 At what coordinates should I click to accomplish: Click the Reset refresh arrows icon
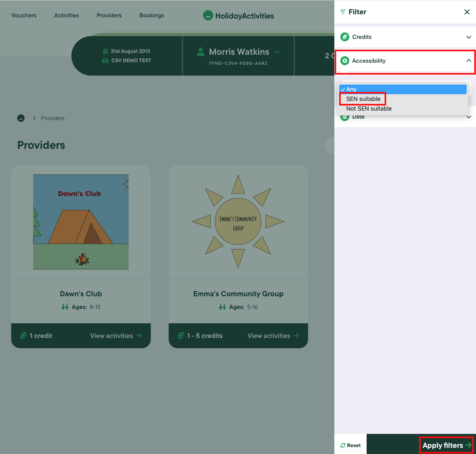(x=343, y=445)
